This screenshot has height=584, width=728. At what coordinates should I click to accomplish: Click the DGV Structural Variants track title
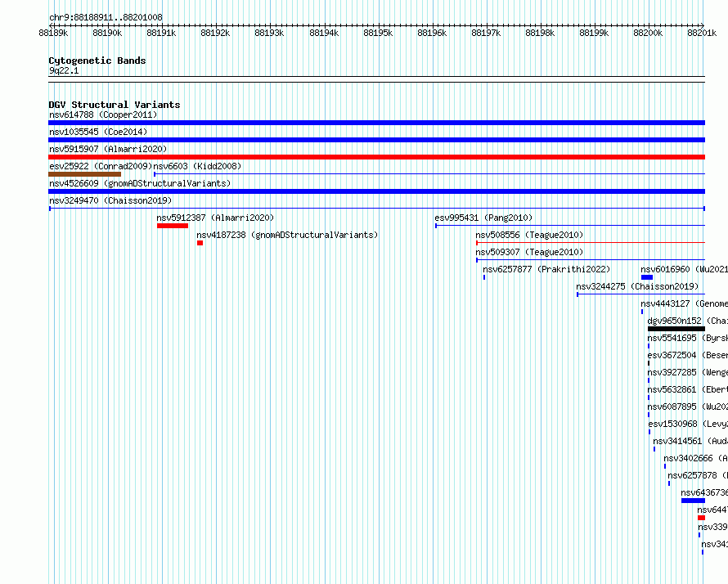pos(115,105)
